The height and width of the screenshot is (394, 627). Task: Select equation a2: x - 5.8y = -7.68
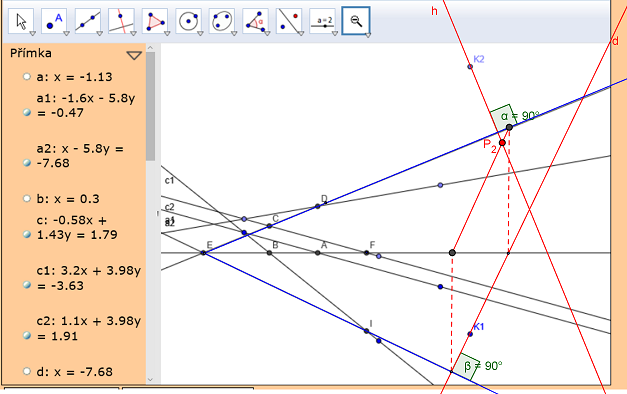pyautogui.click(x=80, y=156)
